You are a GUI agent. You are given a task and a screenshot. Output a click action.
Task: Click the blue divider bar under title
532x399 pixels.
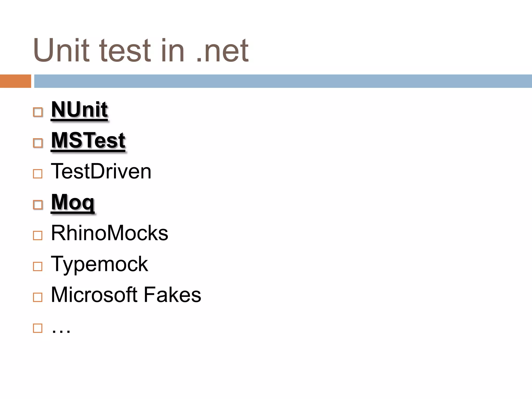coord(283,81)
